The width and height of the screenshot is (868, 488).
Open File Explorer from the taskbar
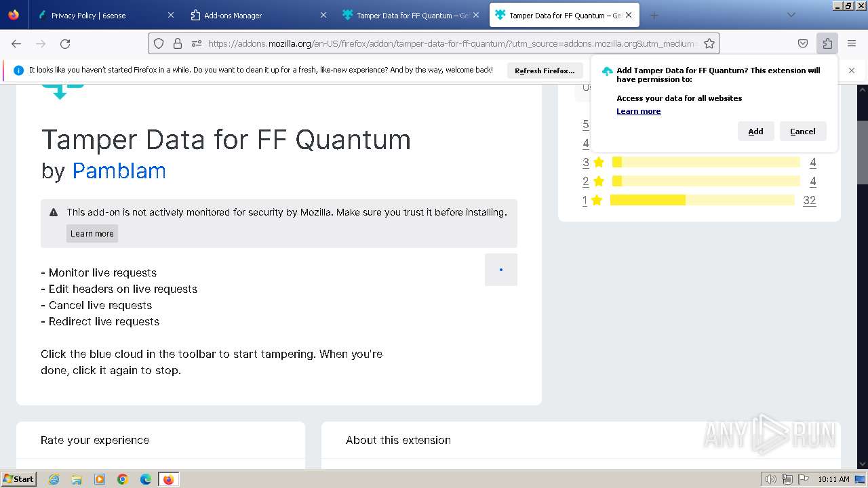click(77, 479)
